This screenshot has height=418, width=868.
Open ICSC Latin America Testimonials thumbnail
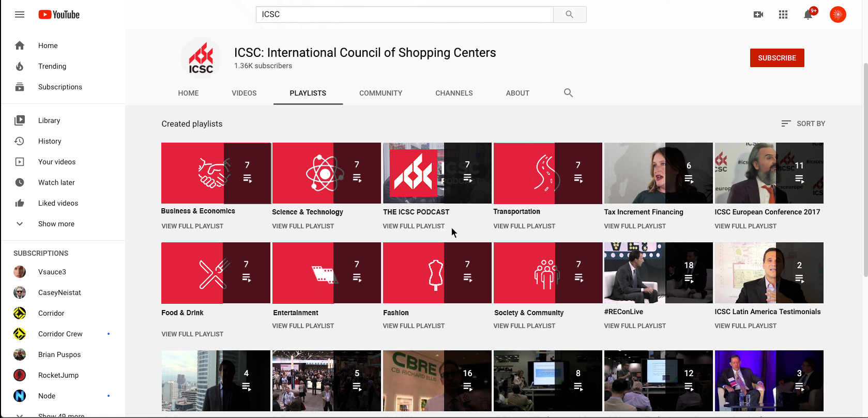click(x=769, y=273)
